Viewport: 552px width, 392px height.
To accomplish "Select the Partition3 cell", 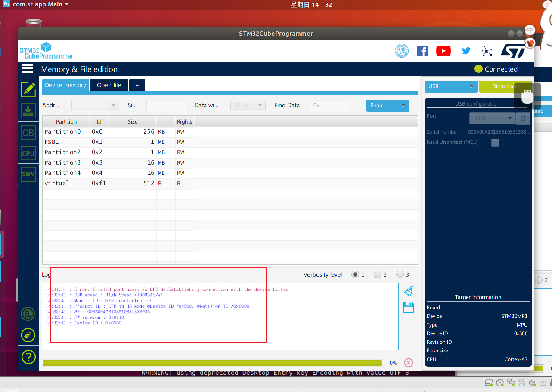I will (66, 163).
